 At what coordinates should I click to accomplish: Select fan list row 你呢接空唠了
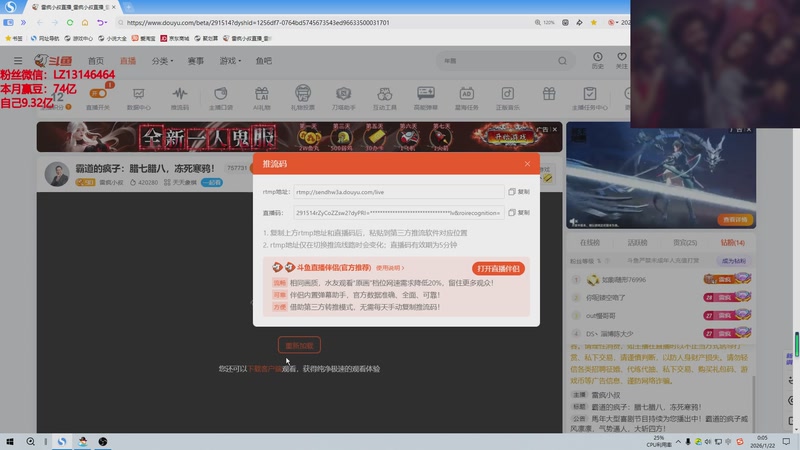point(661,297)
